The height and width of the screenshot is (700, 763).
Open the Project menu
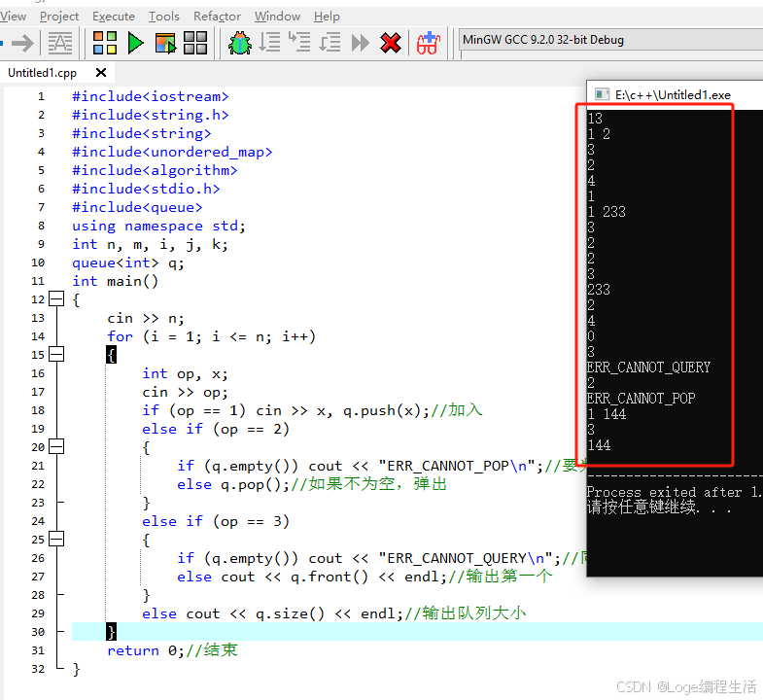(x=59, y=17)
